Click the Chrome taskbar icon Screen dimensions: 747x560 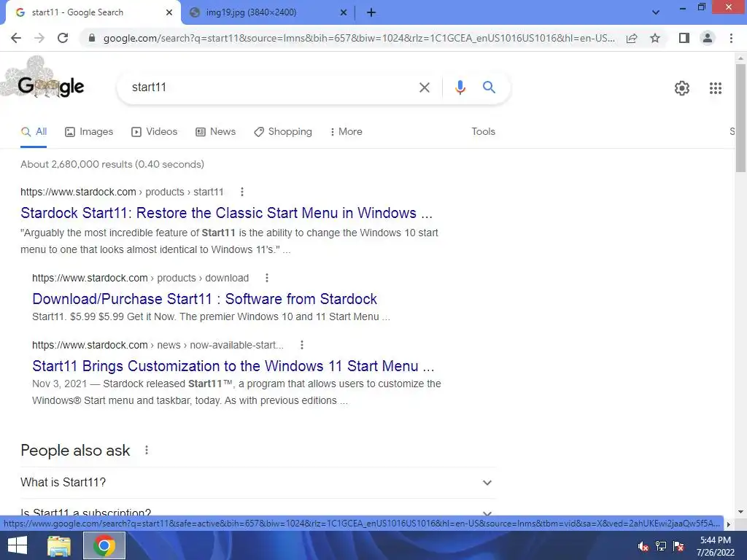(104, 545)
